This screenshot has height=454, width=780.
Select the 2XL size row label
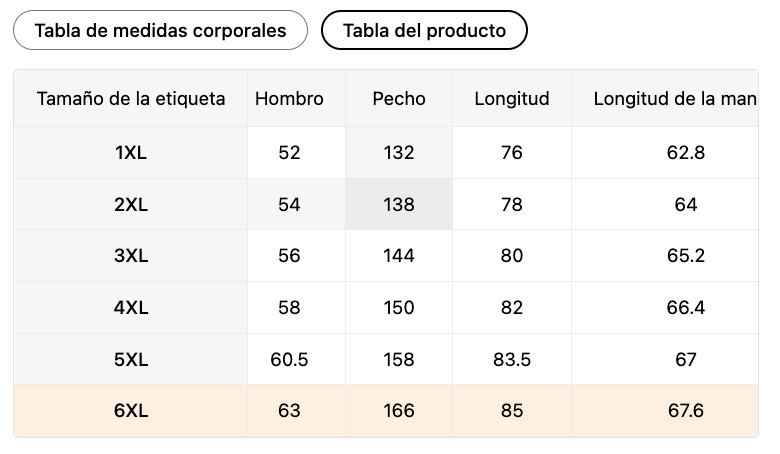[x=131, y=205]
